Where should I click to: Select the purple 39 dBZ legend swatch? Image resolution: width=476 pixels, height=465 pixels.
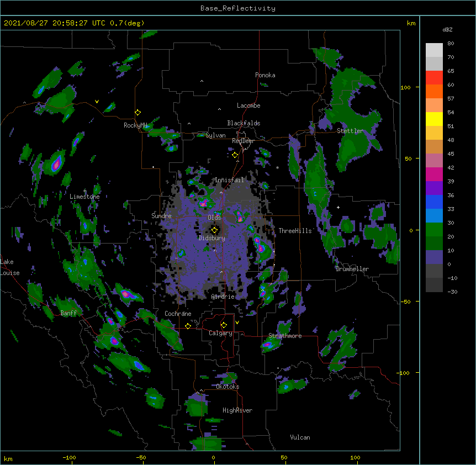(434, 188)
